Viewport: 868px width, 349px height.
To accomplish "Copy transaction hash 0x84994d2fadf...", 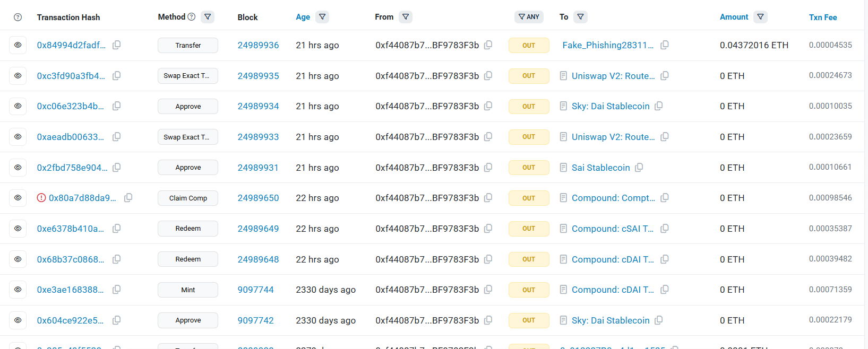I will coord(117,45).
